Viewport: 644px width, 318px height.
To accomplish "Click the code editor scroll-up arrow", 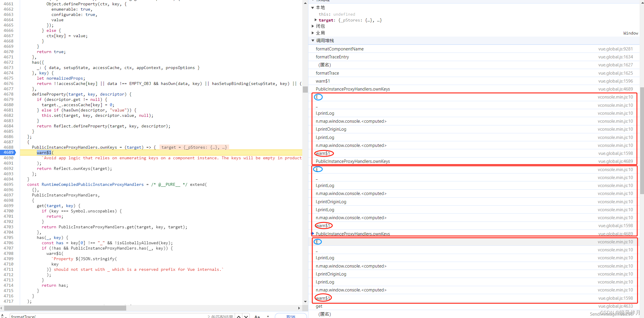I will (x=305, y=3).
